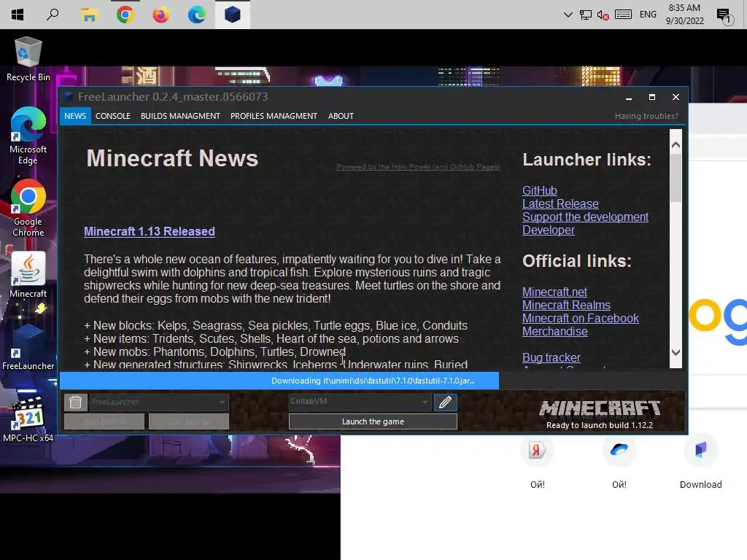Select Microsoft Edge desktop shortcut

pyautogui.click(x=28, y=136)
